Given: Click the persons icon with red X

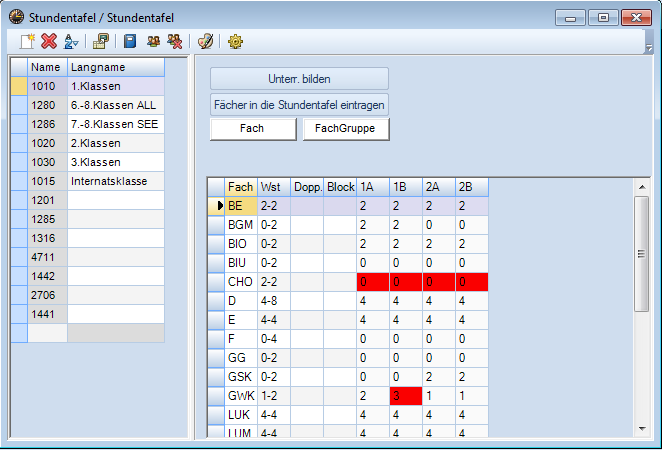Looking at the screenshot, I should pos(175,41).
